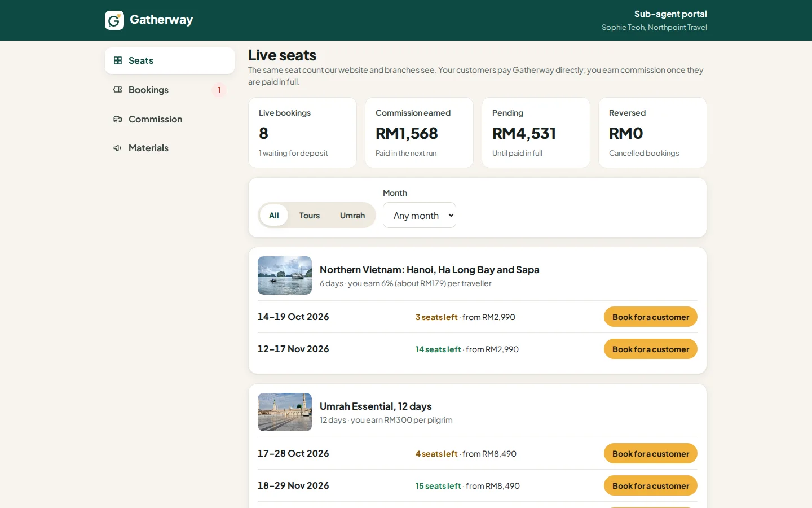812x508 pixels.
Task: Open the Any month dropdown
Action: (x=420, y=215)
